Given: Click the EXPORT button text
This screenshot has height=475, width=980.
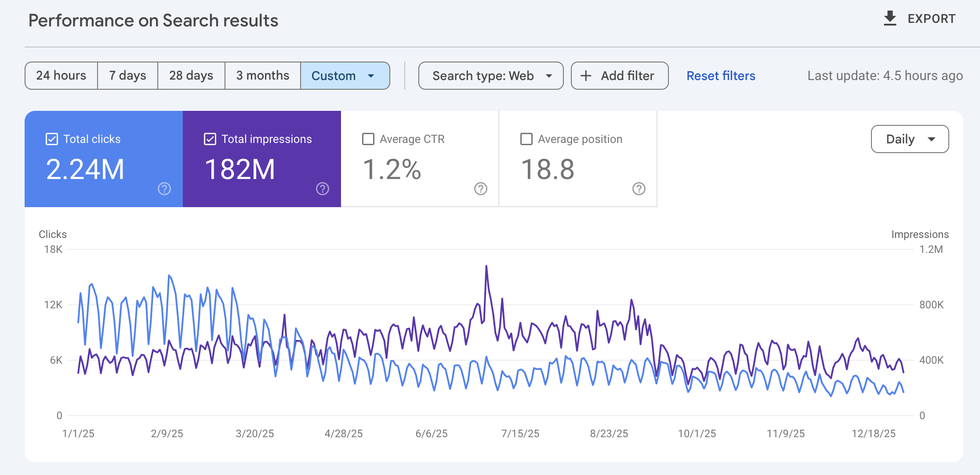Looking at the screenshot, I should [931, 18].
